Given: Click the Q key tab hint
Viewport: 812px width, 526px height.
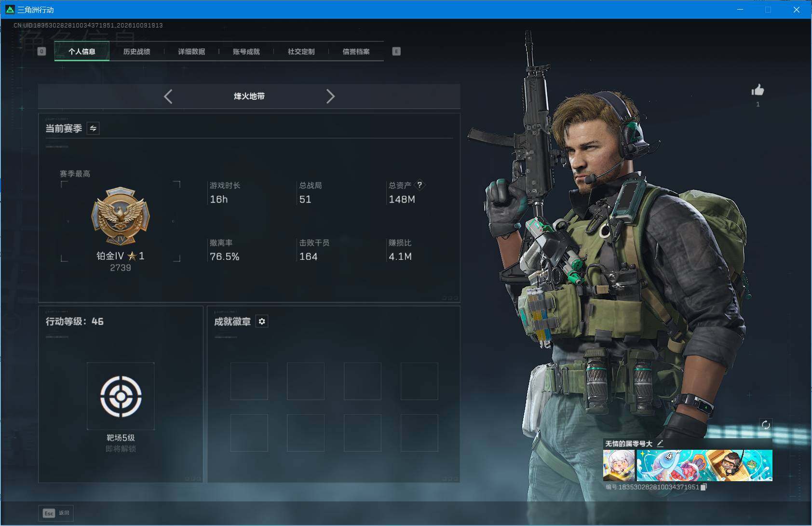Looking at the screenshot, I should (x=41, y=52).
